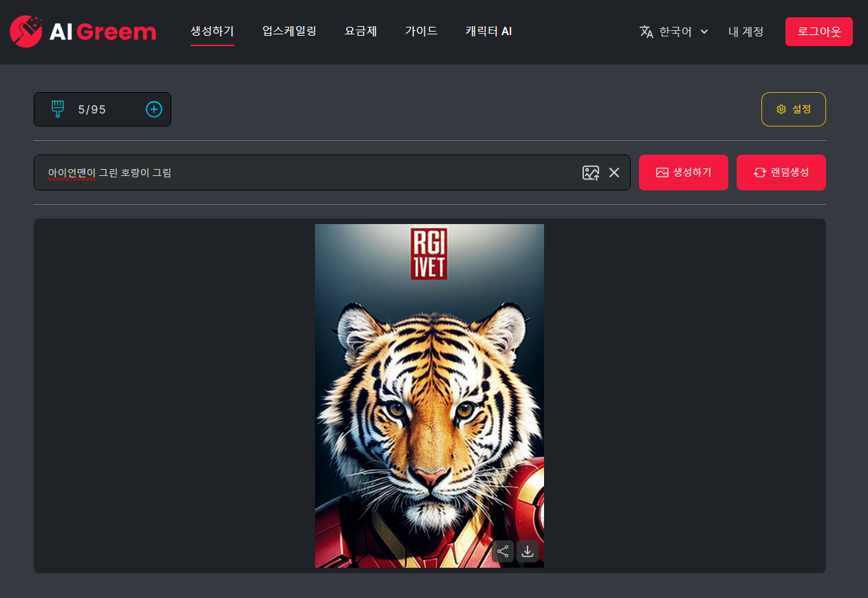
Task: Click the 로그아웃 button
Action: click(819, 32)
